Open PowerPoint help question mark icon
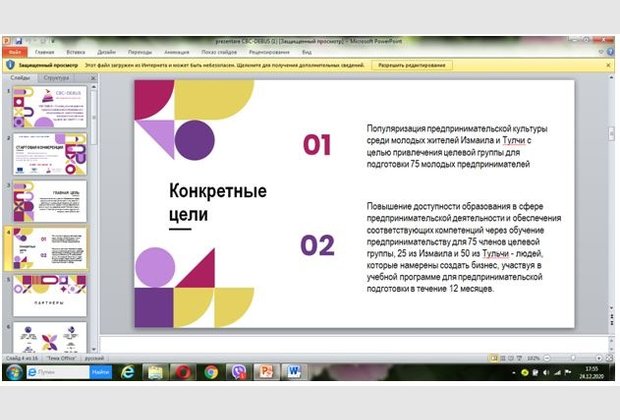 611,52
